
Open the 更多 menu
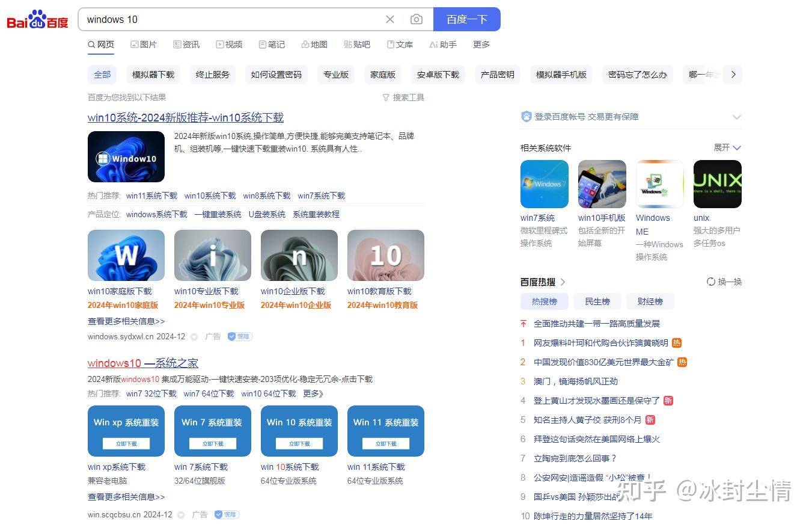tap(481, 45)
